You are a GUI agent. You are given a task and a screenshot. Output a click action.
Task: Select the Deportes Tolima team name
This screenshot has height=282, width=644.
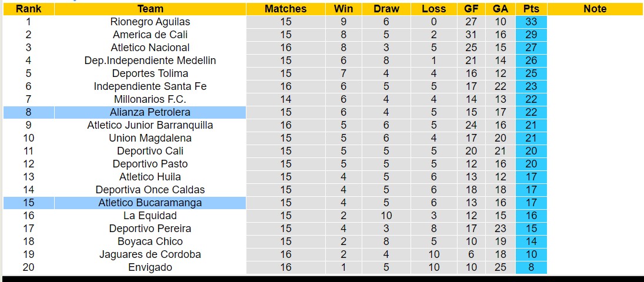(x=150, y=73)
